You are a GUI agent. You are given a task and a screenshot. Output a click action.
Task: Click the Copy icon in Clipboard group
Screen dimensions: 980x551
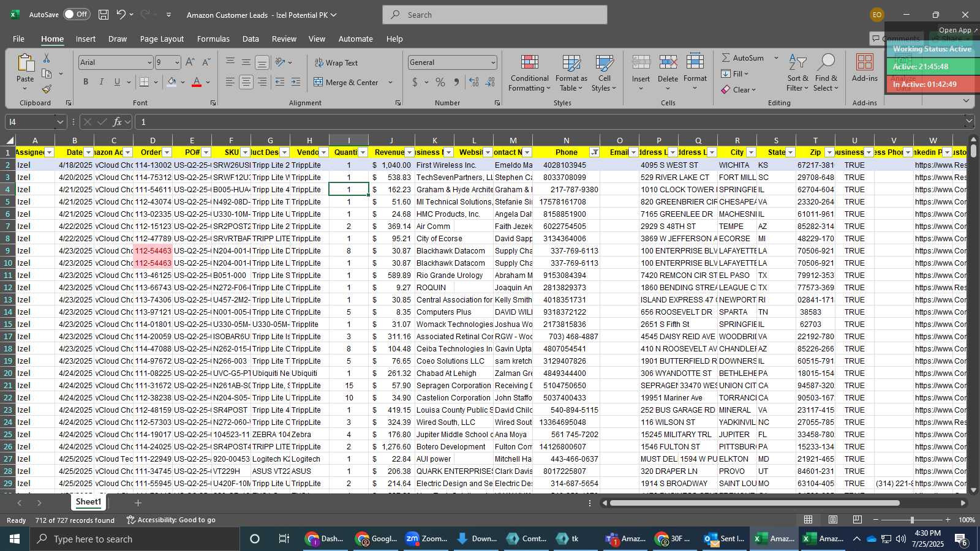point(47,73)
